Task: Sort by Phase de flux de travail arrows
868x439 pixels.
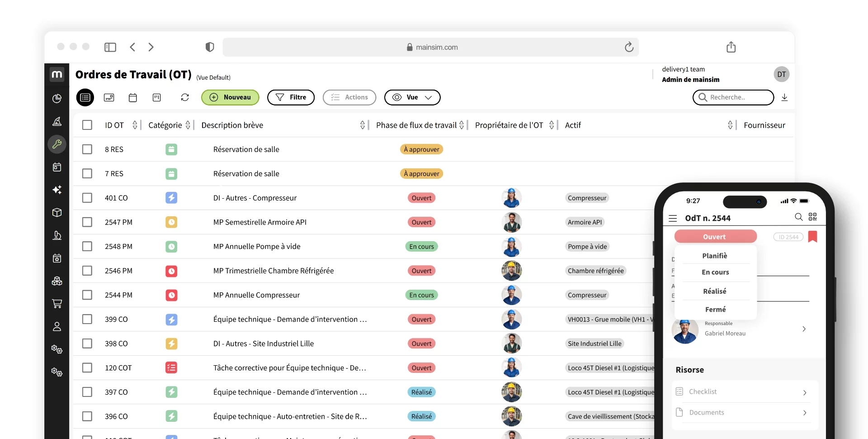Action: 462,125
